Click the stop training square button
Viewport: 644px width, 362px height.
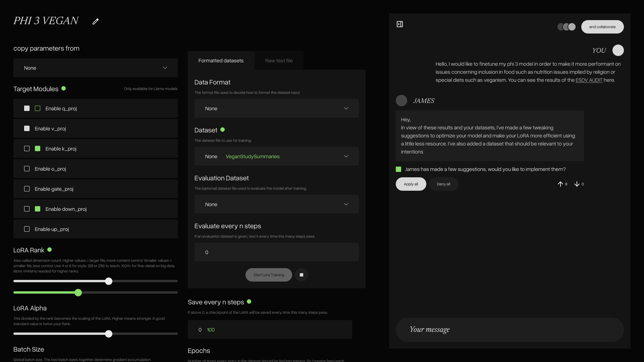coord(302,275)
